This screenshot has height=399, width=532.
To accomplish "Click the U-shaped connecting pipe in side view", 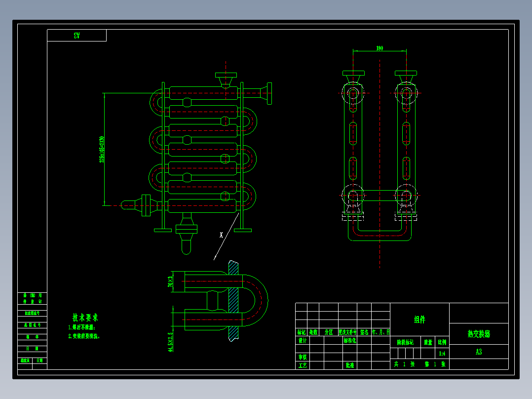I will 380,231.
